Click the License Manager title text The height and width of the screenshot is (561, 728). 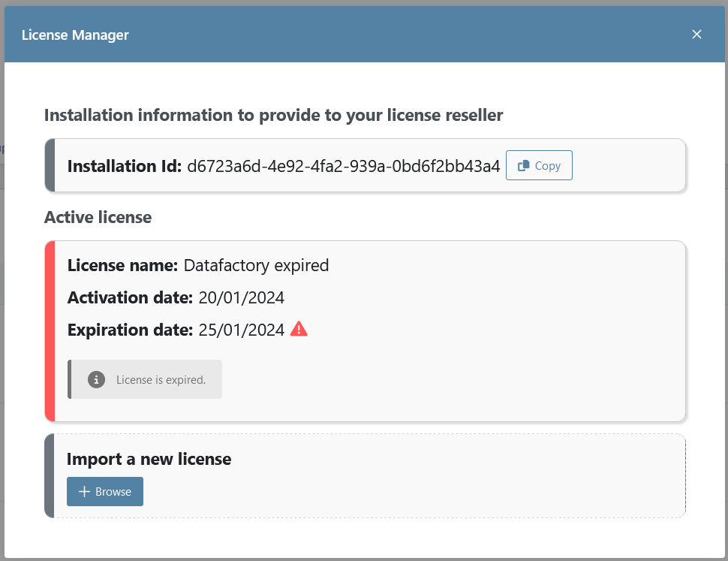75,35
